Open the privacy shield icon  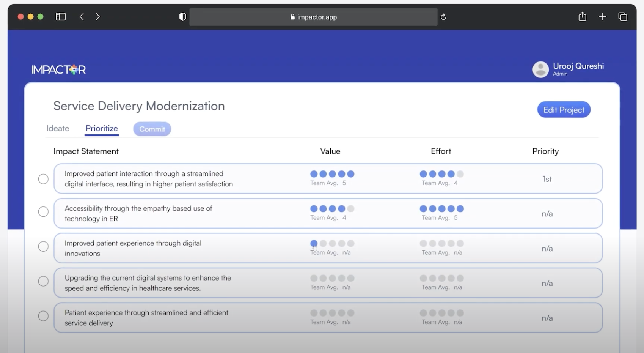[x=182, y=17]
